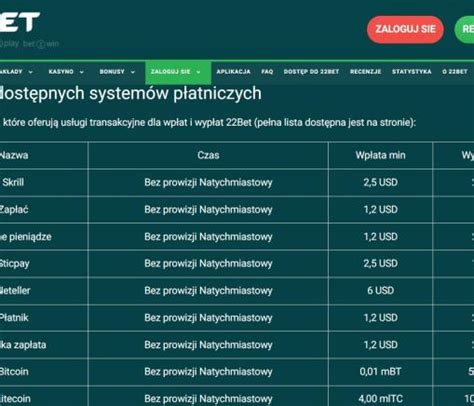474x406 pixels.
Task: Select the Skrill row name
Action: tap(13, 182)
